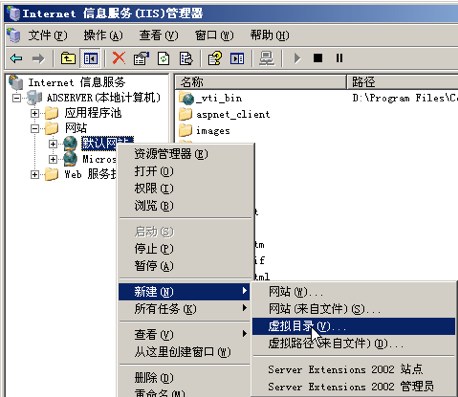Screen dimensions: 458x397
Task: Select 网站(W)... in the submenu
Action: 354,292
